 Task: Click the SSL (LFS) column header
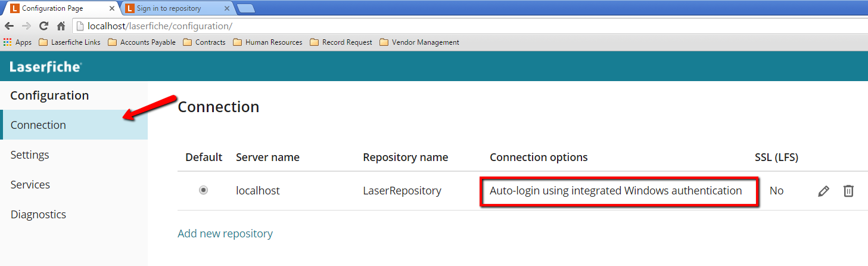point(776,157)
